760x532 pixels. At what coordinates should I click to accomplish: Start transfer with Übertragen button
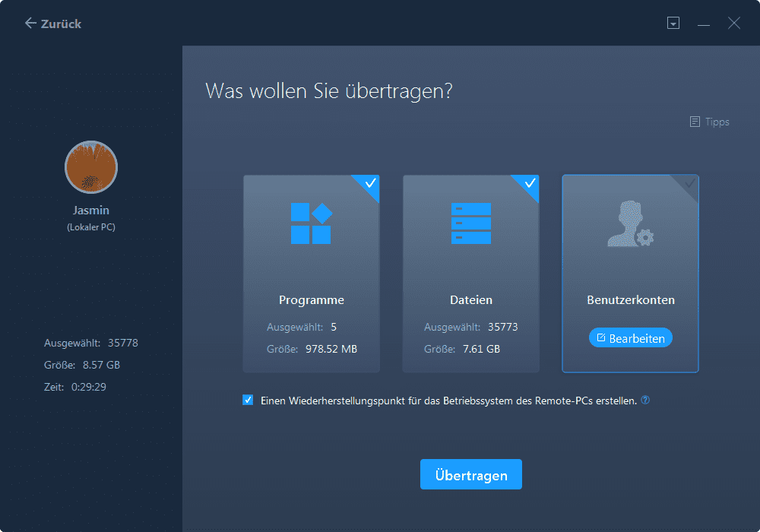[x=470, y=474]
